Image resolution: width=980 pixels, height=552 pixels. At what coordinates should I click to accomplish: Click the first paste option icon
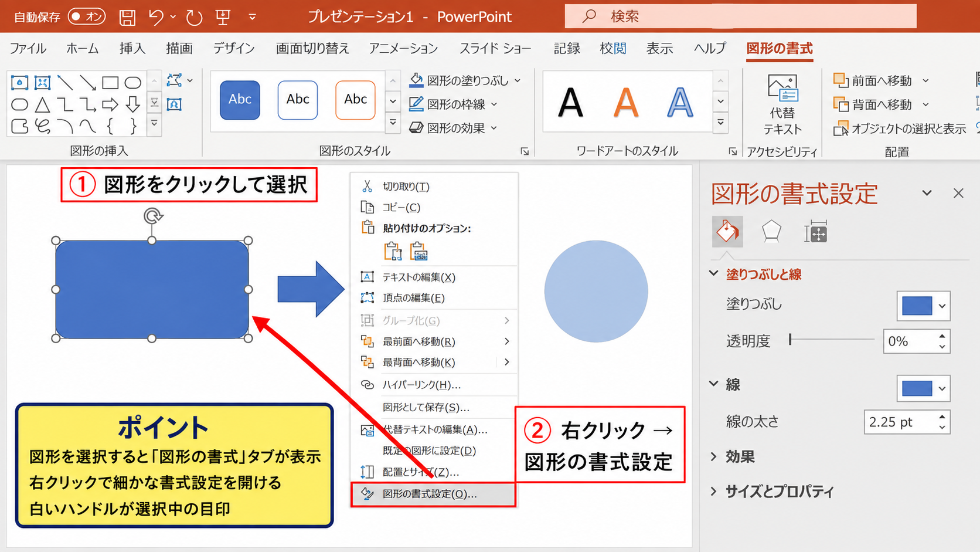coord(393,251)
